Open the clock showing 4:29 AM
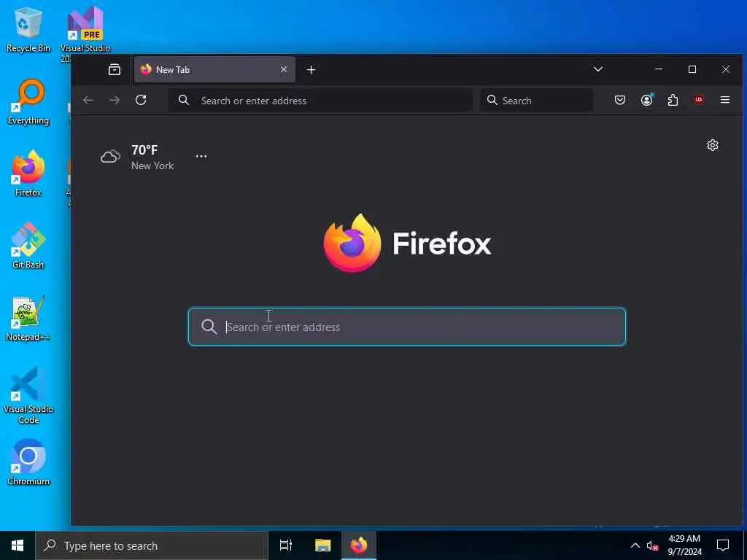This screenshot has width=747, height=560. coord(684,545)
